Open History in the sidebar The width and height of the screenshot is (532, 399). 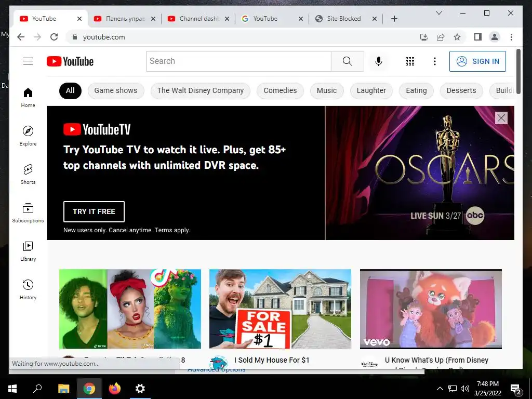(x=28, y=289)
